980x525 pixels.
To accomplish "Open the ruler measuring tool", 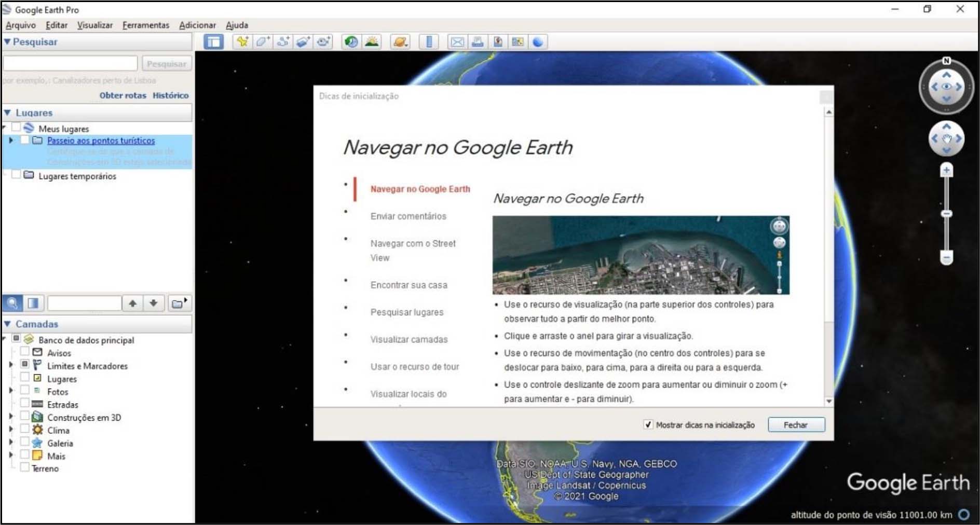I will pos(429,42).
